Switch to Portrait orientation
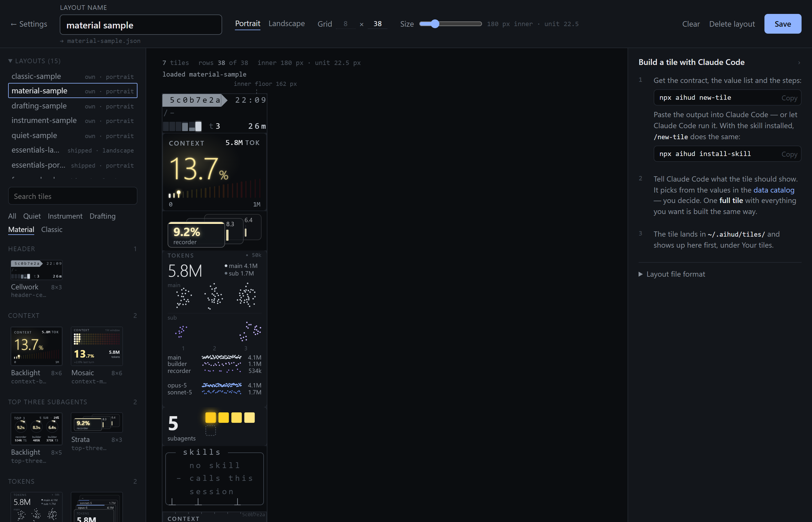This screenshot has width=812, height=522. tap(248, 24)
